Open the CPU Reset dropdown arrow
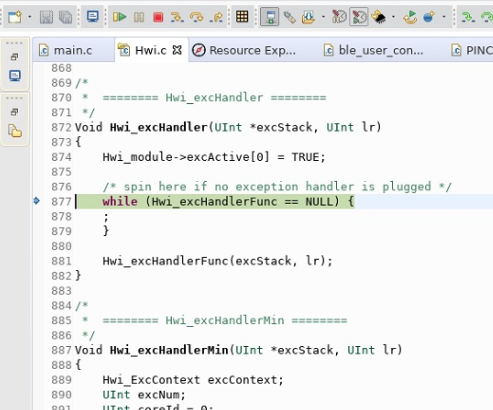The width and height of the screenshot is (493, 410). [394, 17]
